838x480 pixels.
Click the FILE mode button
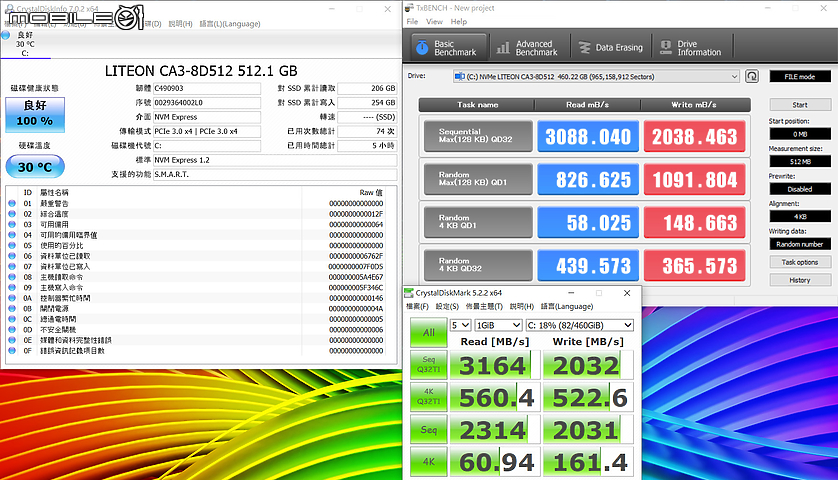pyautogui.click(x=800, y=76)
